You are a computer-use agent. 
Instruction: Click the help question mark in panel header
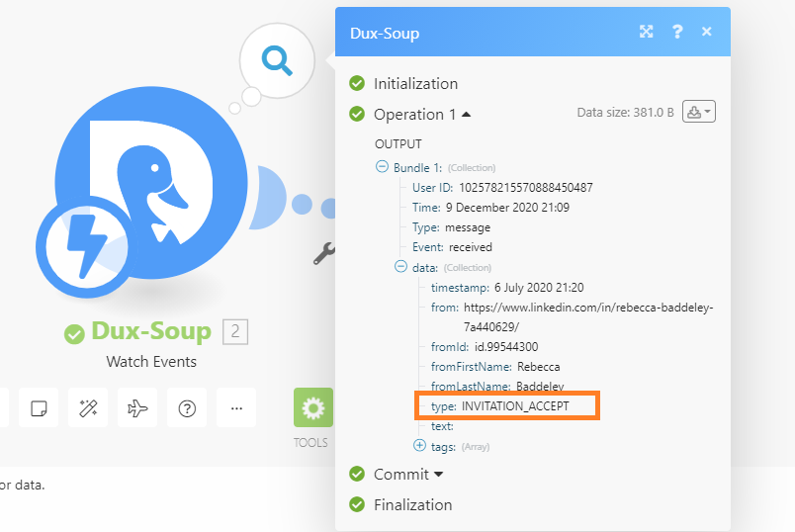click(x=677, y=32)
